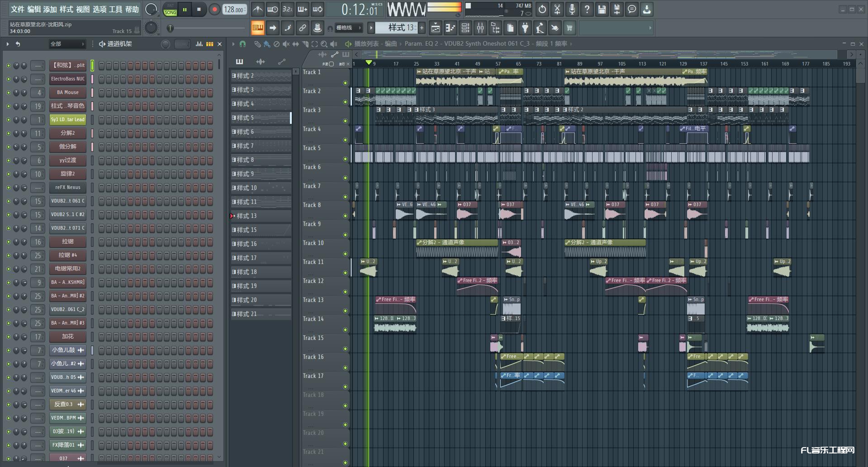Open 视图 menu
868x467 pixels.
(x=83, y=9)
